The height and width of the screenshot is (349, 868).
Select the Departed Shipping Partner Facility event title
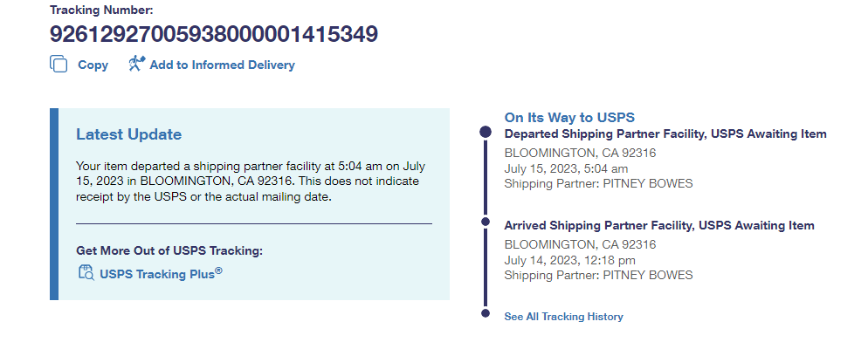(x=665, y=133)
